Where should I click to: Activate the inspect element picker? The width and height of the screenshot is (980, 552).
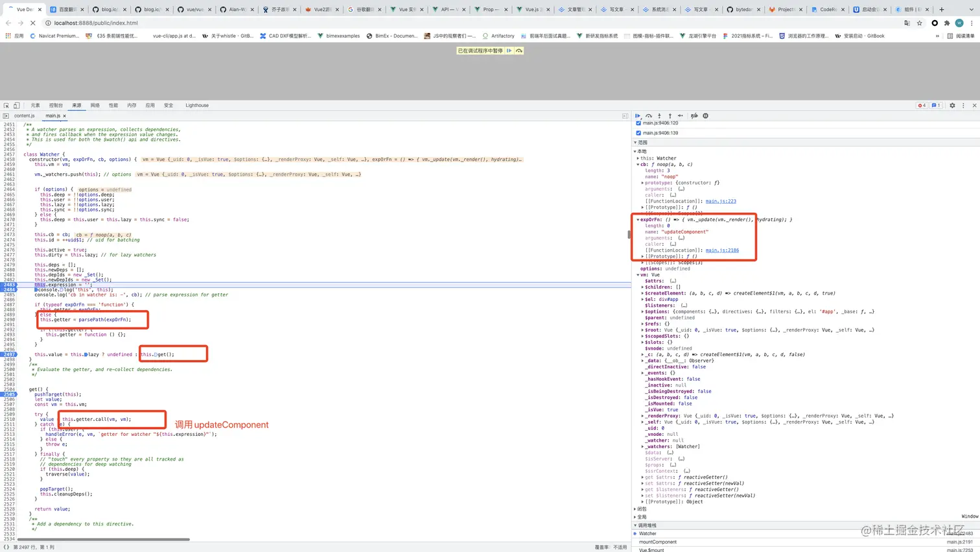click(x=6, y=105)
